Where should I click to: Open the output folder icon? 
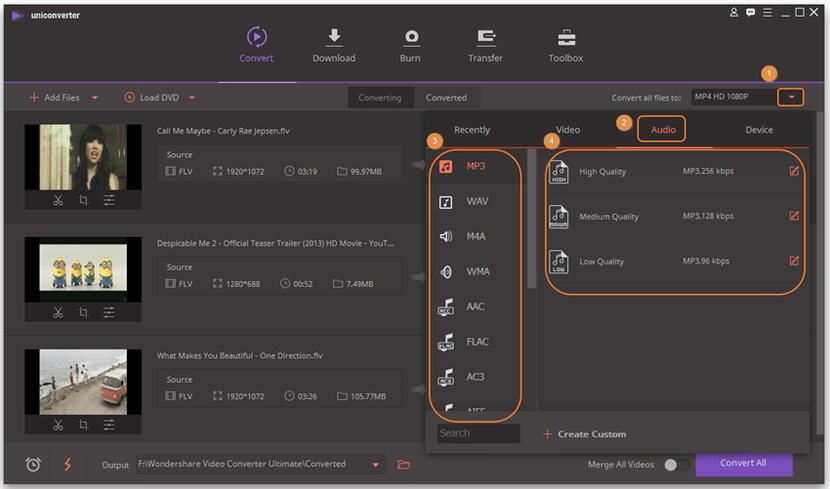point(403,465)
